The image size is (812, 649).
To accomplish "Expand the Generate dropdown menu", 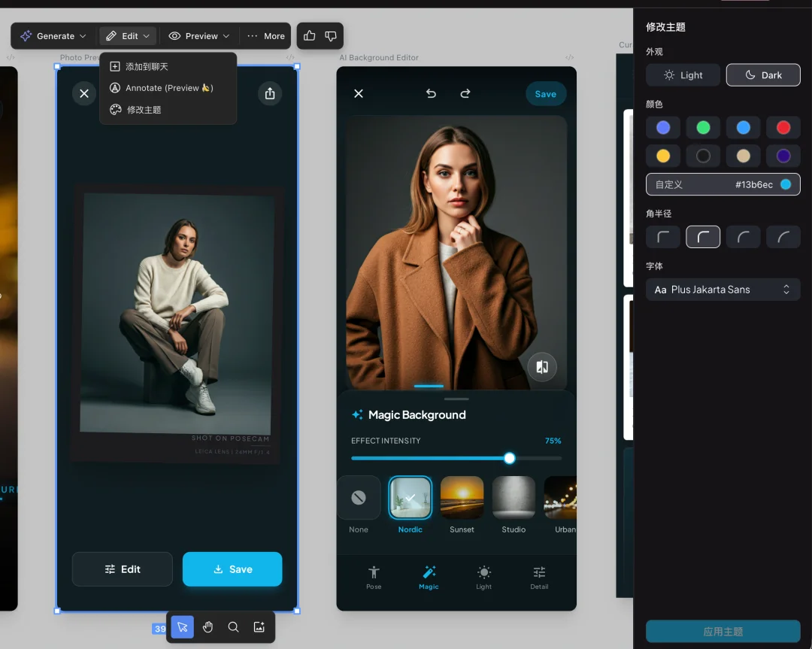I will coord(54,36).
